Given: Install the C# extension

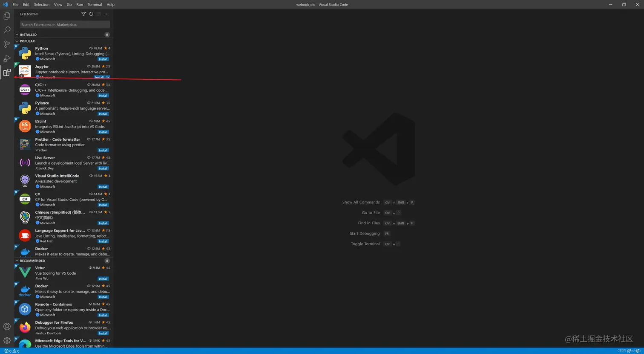Looking at the screenshot, I should pyautogui.click(x=103, y=205).
